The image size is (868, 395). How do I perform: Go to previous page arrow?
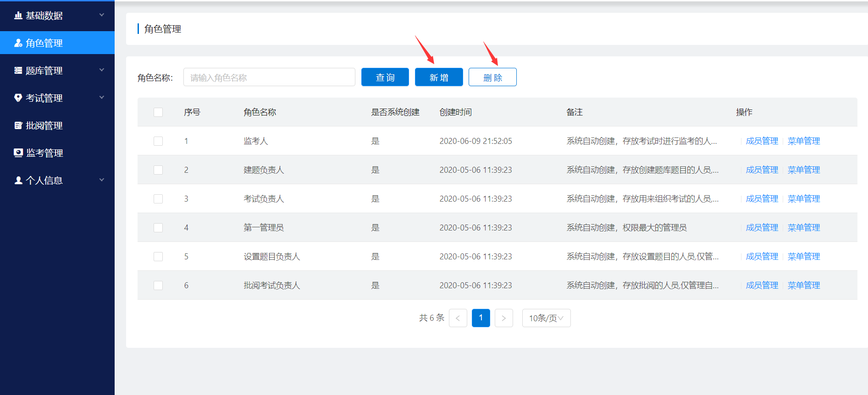(x=458, y=318)
